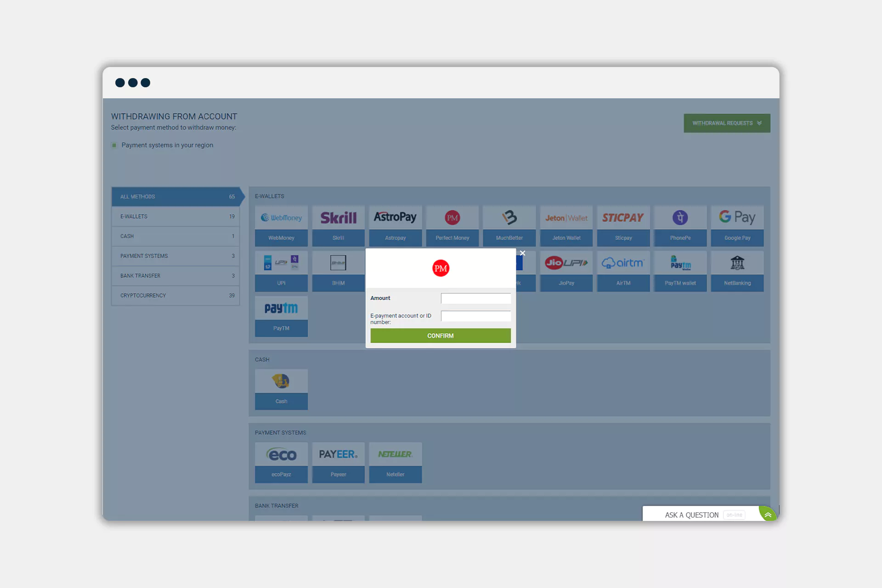Choose Skrill as the withdrawal method
The image size is (882, 588).
(x=338, y=226)
